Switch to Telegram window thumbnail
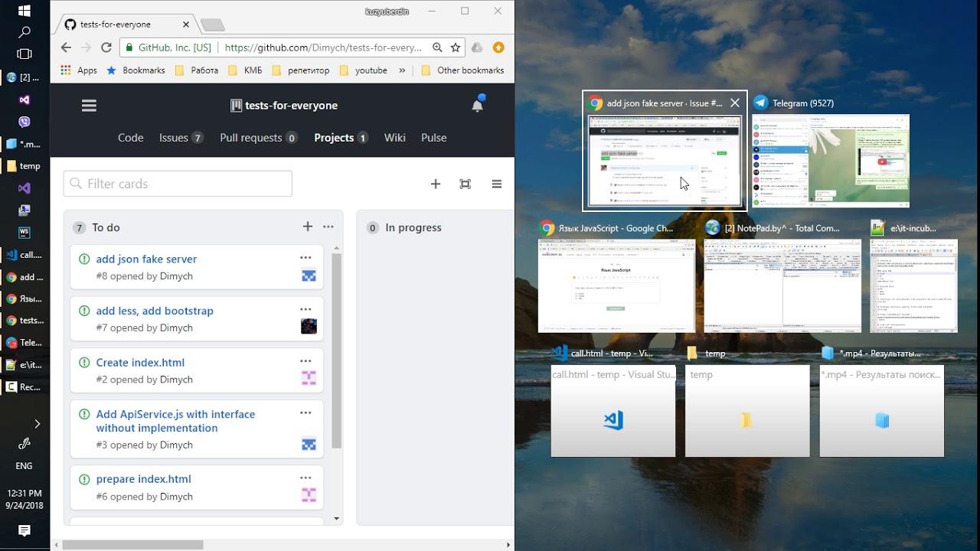This screenshot has height=551, width=980. pyautogui.click(x=831, y=161)
